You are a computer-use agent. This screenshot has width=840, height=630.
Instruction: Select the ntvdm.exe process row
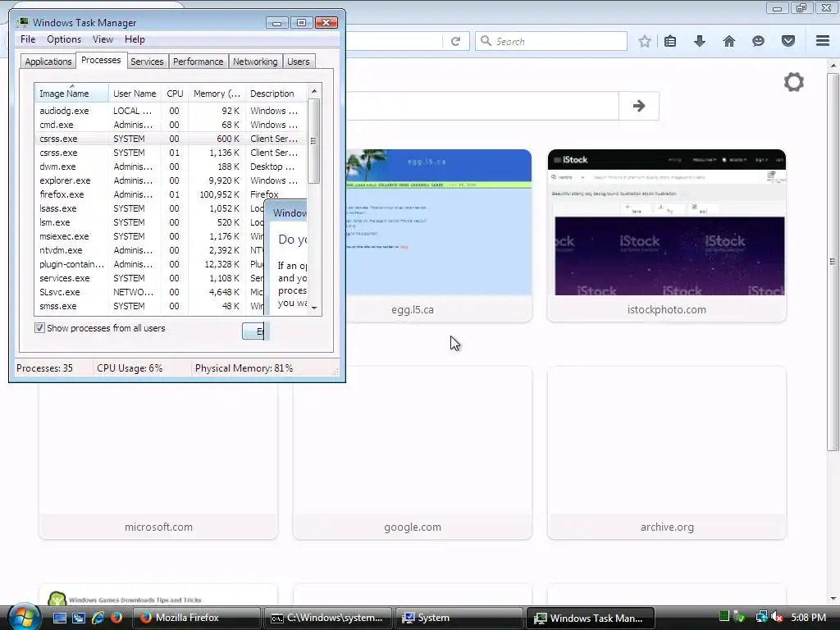pyautogui.click(x=149, y=250)
